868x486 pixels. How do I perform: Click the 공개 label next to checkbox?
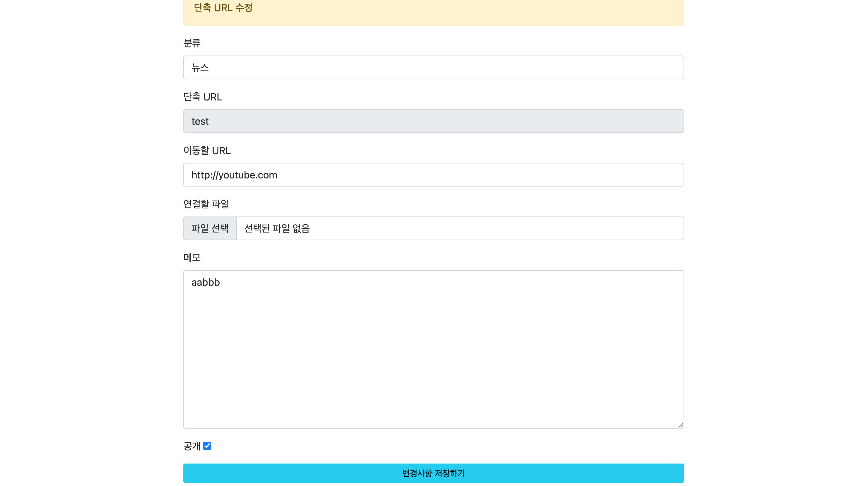pyautogui.click(x=191, y=445)
